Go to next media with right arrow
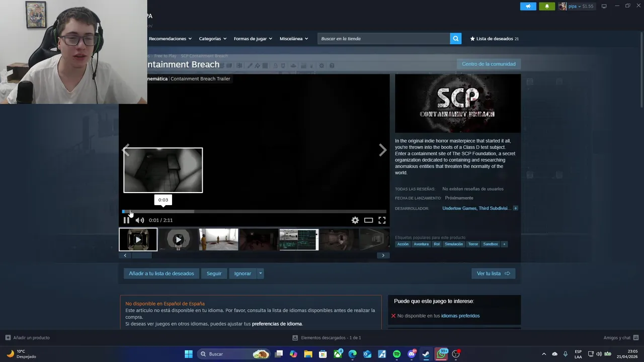Viewport: 644px width, 362px height. [x=382, y=150]
